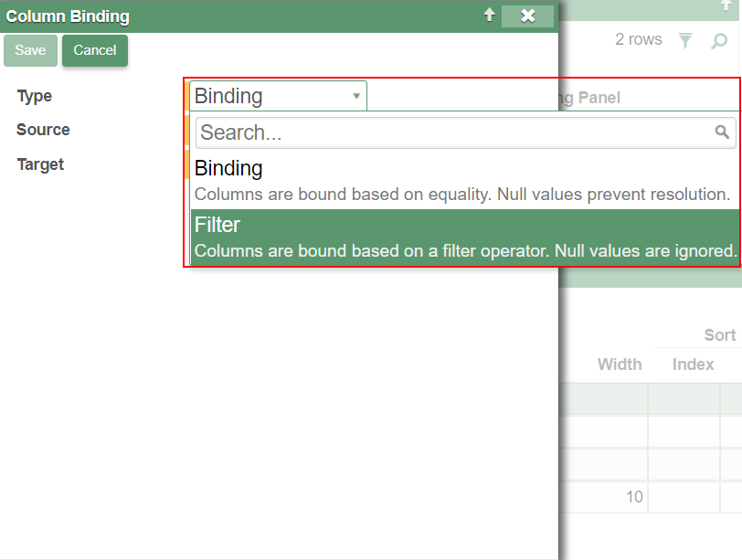Click the up arrow in Column Binding header
Viewport: 742px width, 560px height.
click(x=489, y=16)
